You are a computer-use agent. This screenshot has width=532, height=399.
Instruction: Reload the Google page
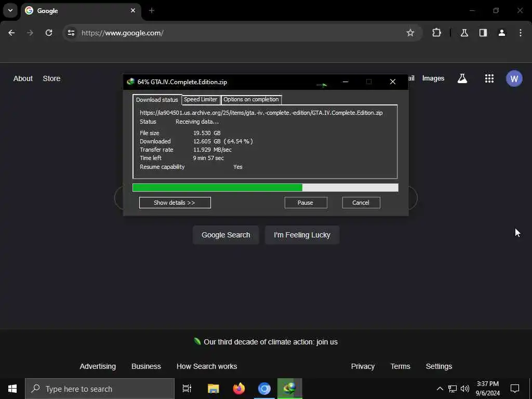click(49, 33)
